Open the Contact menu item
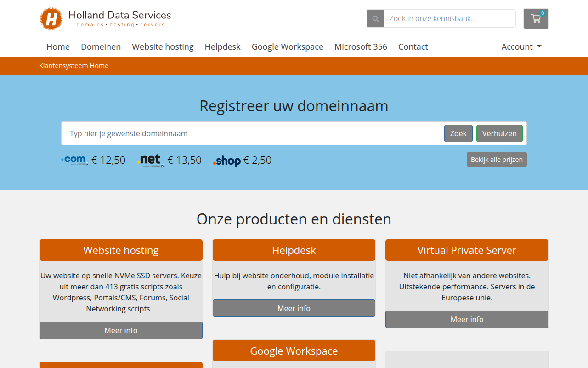The image size is (588, 368). [x=413, y=46]
